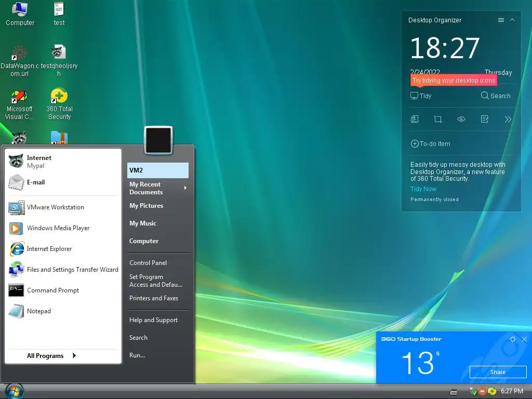This screenshot has height=399, width=532.
Task: Open Help and Support
Action: point(158,320)
